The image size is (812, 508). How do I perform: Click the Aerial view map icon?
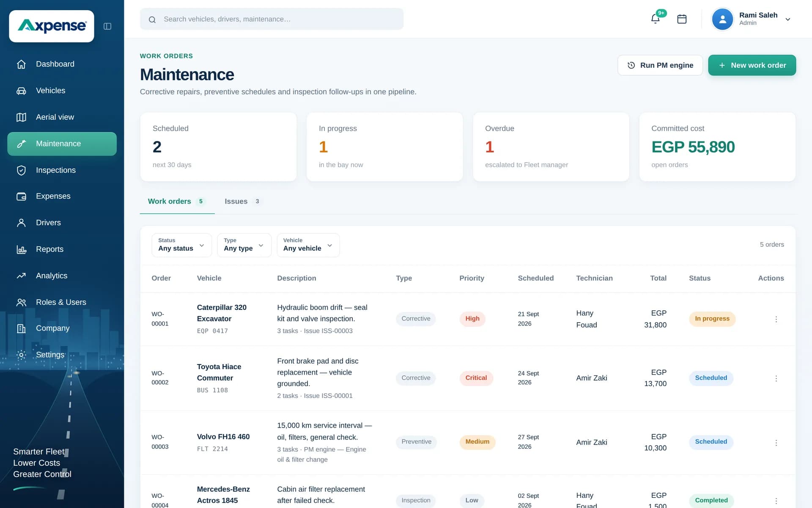(x=21, y=117)
